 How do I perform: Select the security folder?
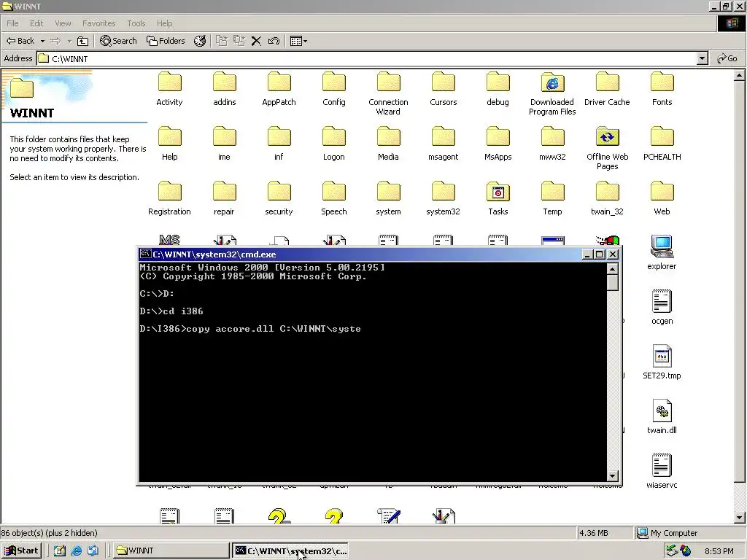279,198
